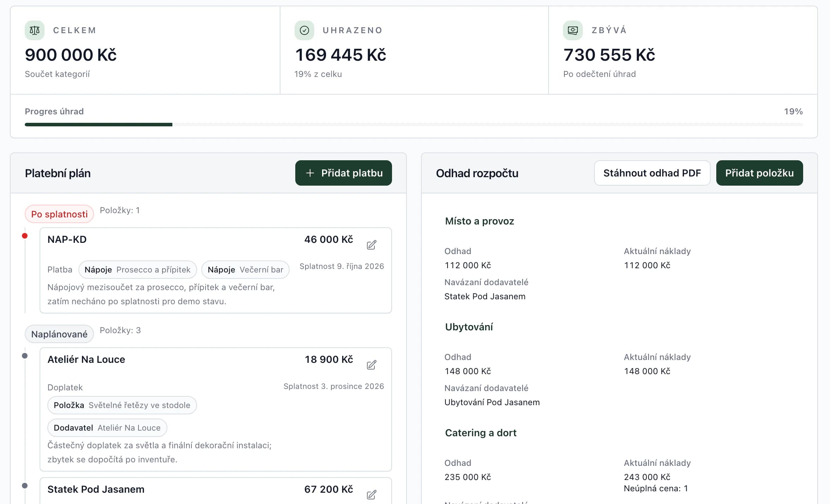
Task: Click the scales icon next to Celkem
Action: (x=35, y=30)
